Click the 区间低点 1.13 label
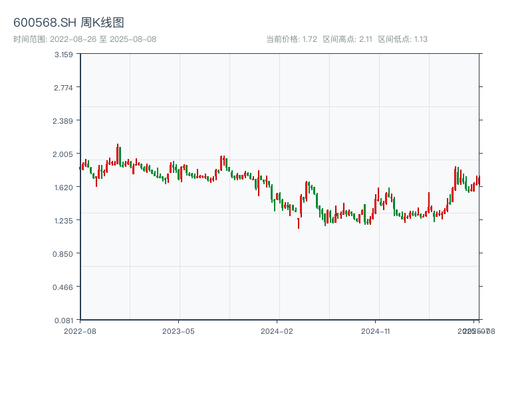 [x=402, y=39]
